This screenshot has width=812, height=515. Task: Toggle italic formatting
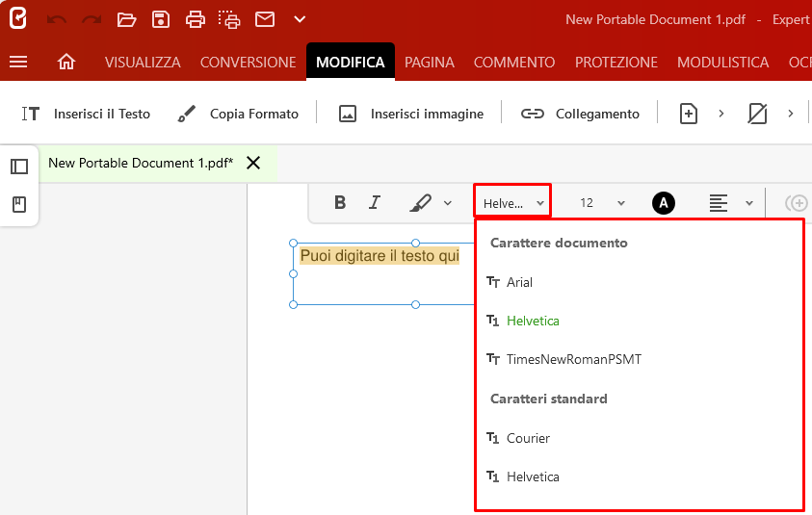(375, 202)
